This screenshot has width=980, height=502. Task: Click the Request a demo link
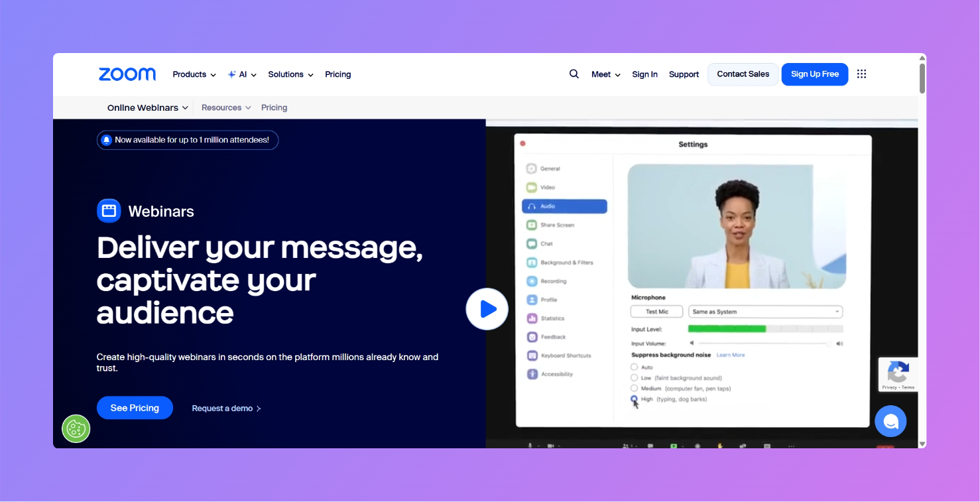[226, 408]
